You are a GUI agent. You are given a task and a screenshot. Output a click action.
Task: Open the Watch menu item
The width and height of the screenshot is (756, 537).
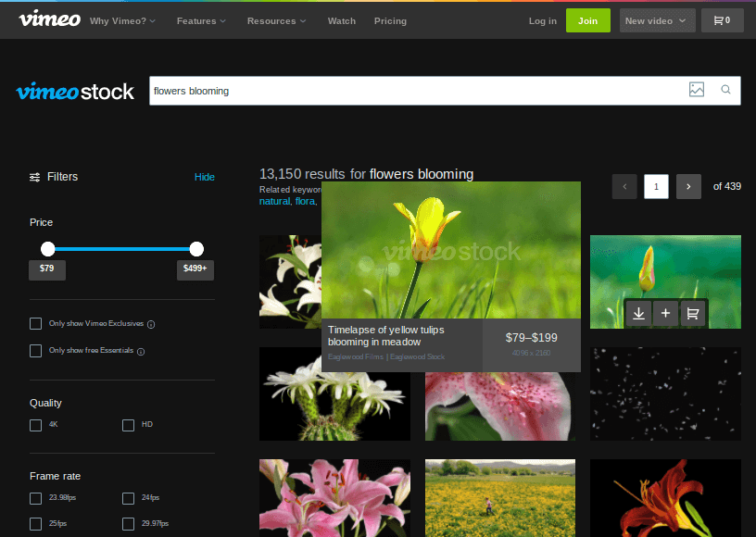[341, 20]
